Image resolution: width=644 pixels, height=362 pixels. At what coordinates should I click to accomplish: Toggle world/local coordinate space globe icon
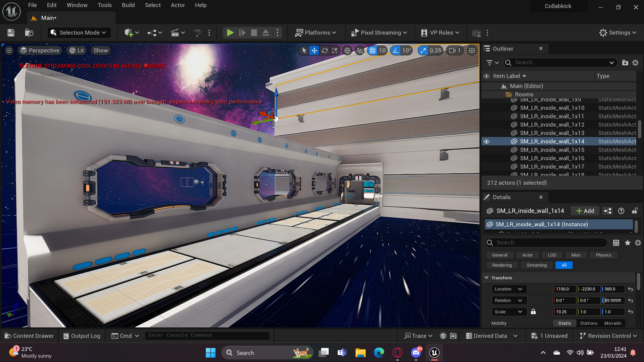click(x=347, y=50)
